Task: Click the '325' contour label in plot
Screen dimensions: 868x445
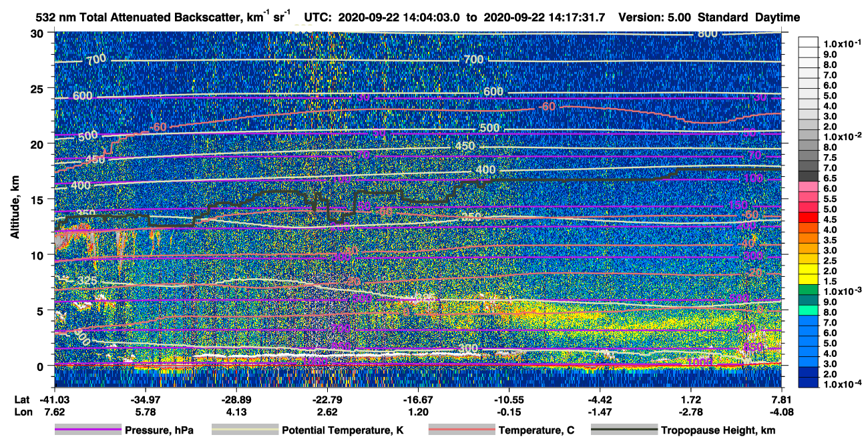Action: (87, 282)
